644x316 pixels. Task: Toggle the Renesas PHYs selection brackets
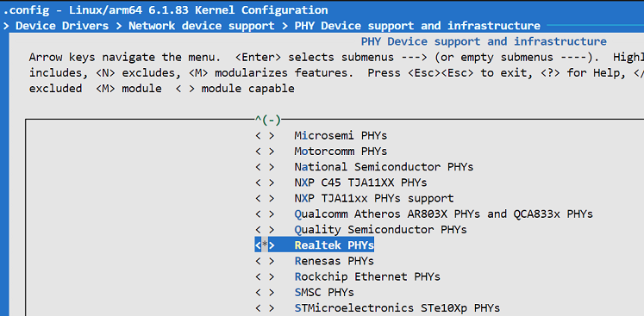tap(265, 261)
